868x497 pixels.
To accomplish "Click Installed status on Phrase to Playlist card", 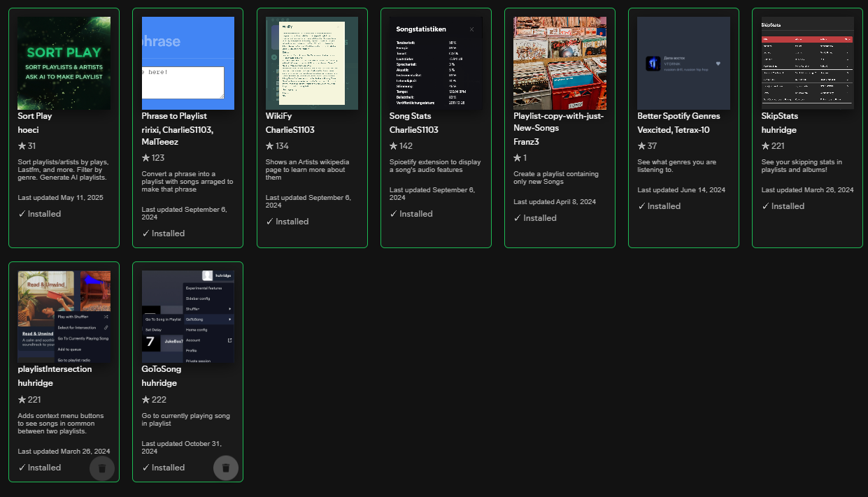I will tap(163, 233).
